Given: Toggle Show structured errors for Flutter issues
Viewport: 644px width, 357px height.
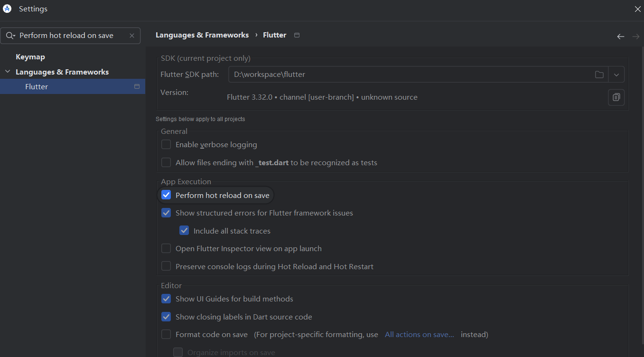Looking at the screenshot, I should [x=166, y=213].
